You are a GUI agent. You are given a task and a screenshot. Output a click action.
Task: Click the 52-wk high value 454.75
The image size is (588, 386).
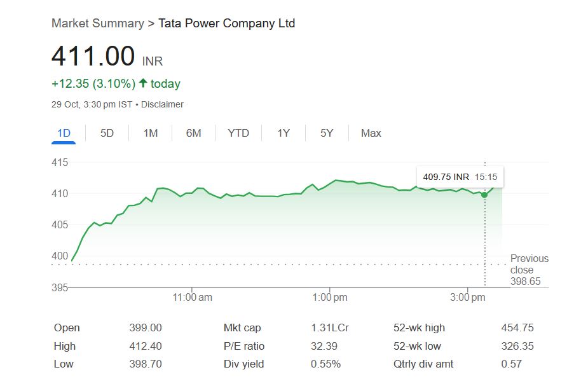click(517, 328)
